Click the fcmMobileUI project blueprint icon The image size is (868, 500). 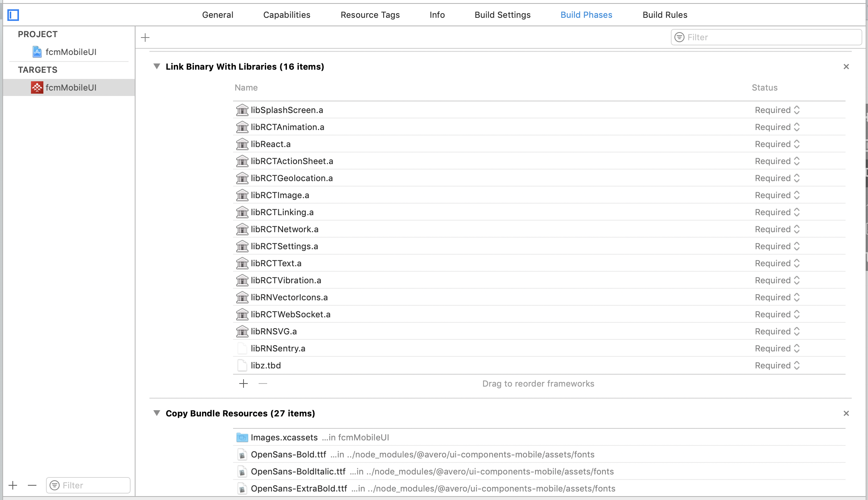37,52
